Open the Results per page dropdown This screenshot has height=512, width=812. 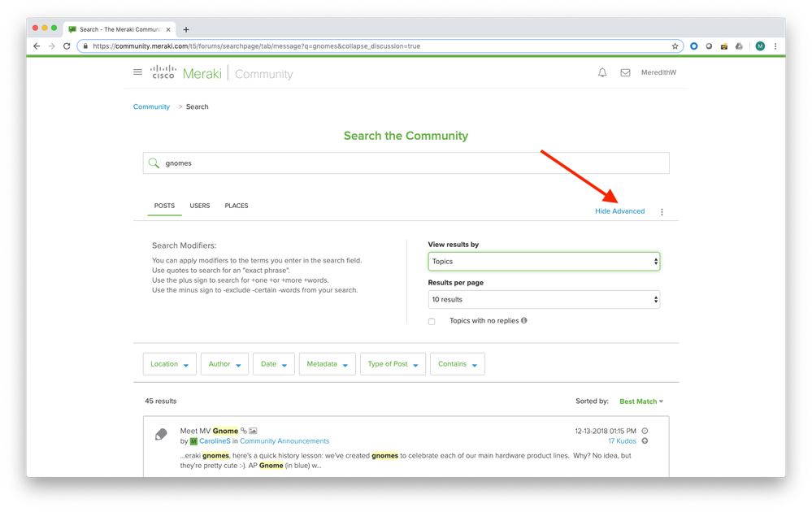[x=544, y=300]
